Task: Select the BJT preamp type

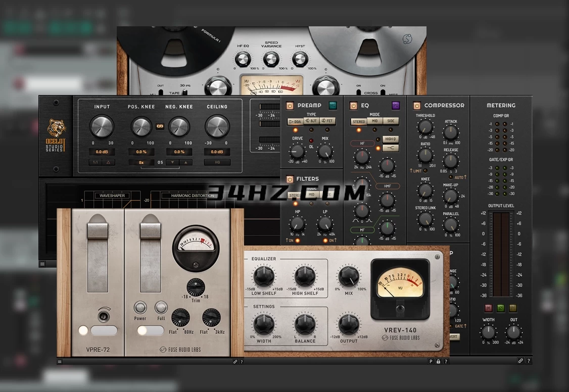Action: click(311, 121)
